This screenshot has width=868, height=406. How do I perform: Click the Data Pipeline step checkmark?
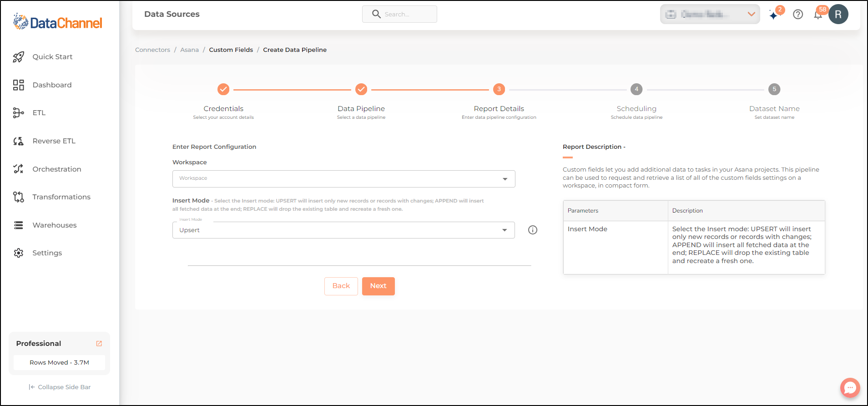361,89
